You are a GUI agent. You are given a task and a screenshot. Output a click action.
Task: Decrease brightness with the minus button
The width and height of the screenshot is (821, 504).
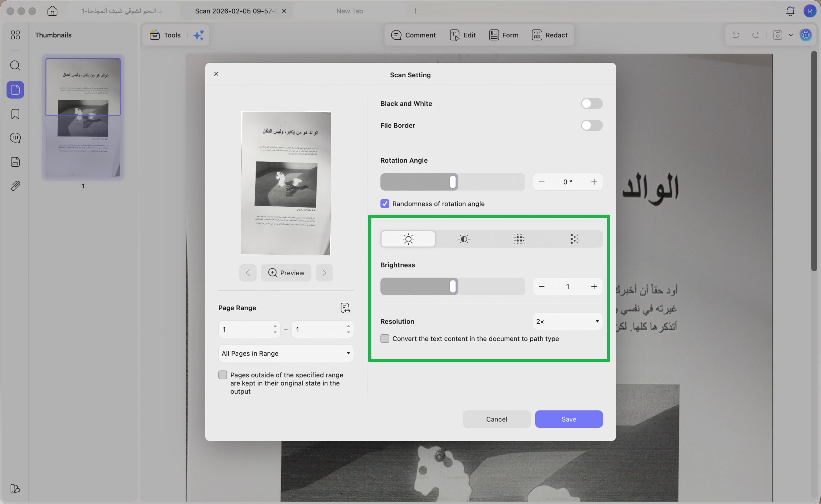point(541,287)
